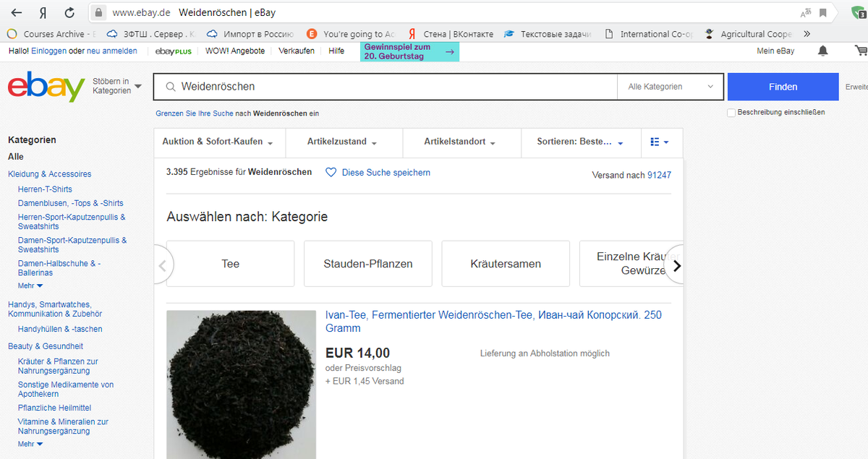Open International Co-op bookmark
Image resolution: width=868 pixels, height=459 pixels.
[x=648, y=34]
